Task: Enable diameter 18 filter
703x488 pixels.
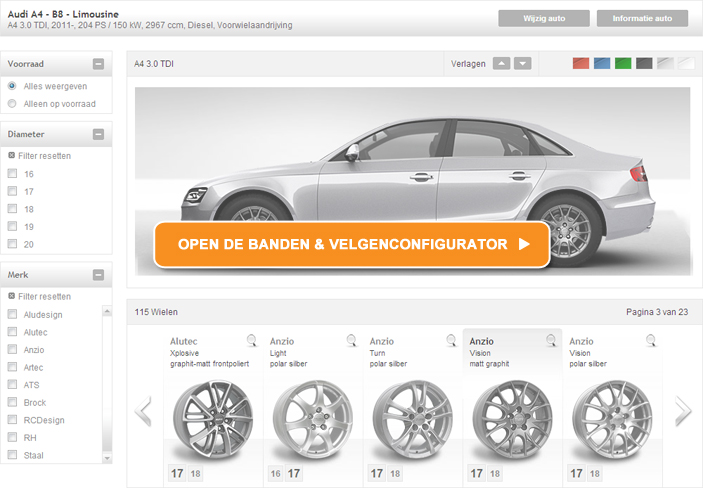Action: tap(13, 209)
